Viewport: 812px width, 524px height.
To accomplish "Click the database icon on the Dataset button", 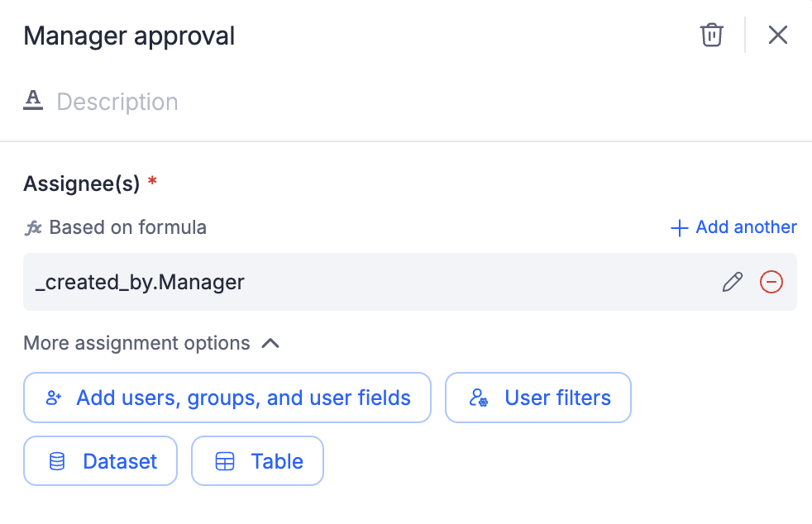I will point(57,461).
